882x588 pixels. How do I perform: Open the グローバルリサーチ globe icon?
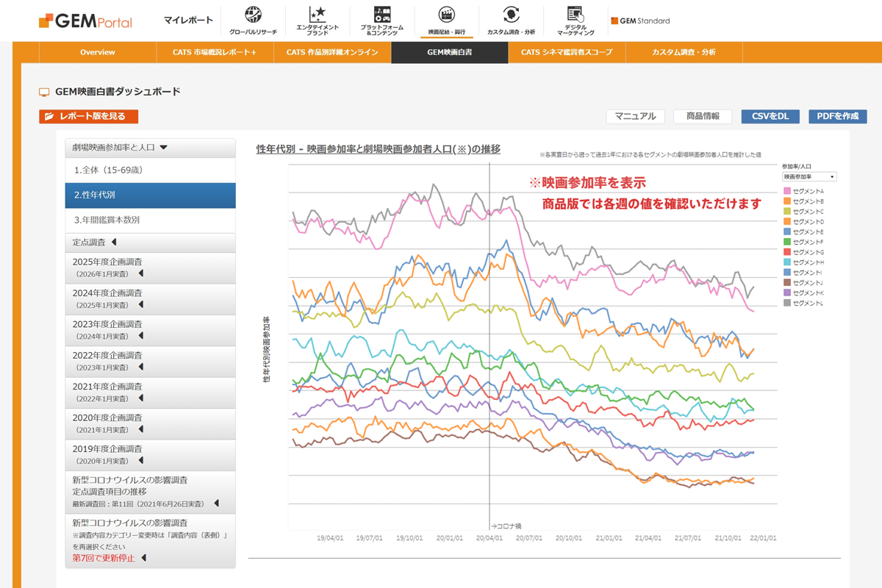252,15
